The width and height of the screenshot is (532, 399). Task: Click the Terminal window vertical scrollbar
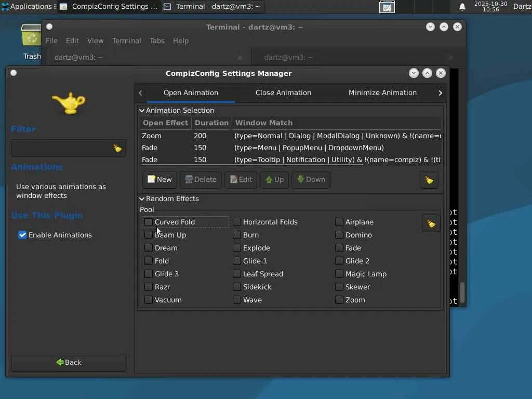point(462,292)
